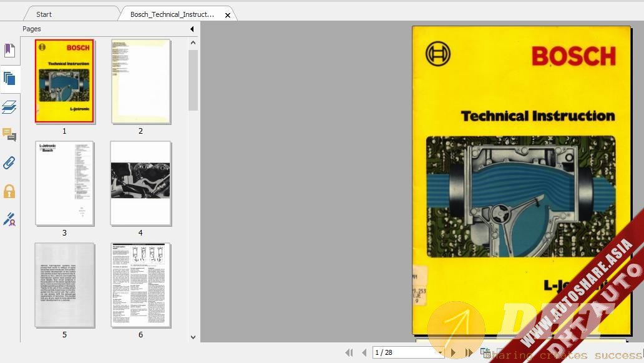Go to the first page button
This screenshot has width=644, height=363.
click(349, 352)
